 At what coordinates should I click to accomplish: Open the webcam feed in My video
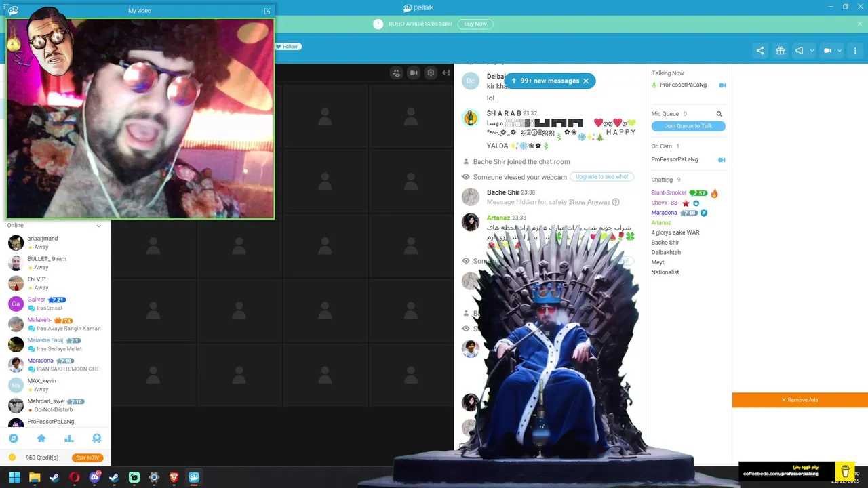[x=140, y=119]
